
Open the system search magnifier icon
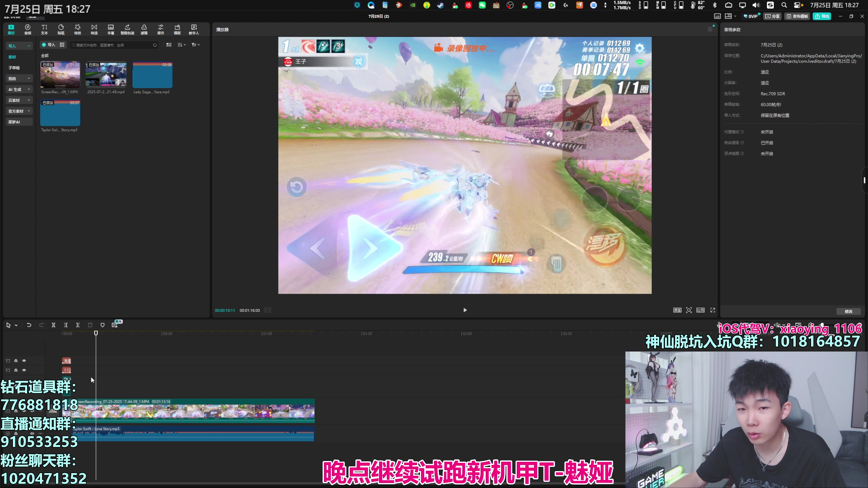pos(784,5)
